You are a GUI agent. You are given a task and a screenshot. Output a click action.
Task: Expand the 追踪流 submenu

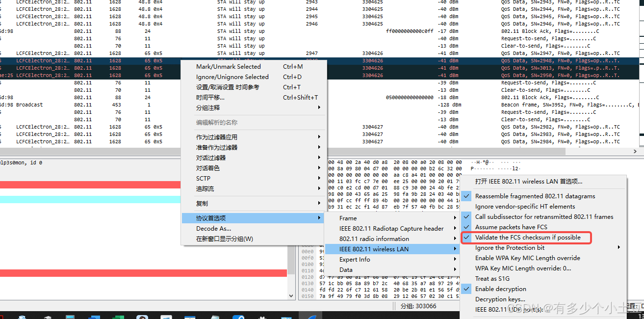[x=254, y=189]
